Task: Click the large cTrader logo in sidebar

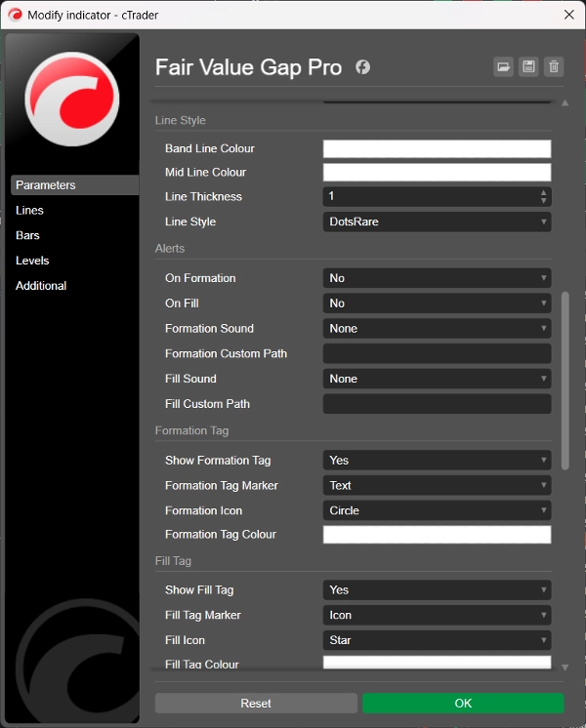Action: tap(72, 100)
